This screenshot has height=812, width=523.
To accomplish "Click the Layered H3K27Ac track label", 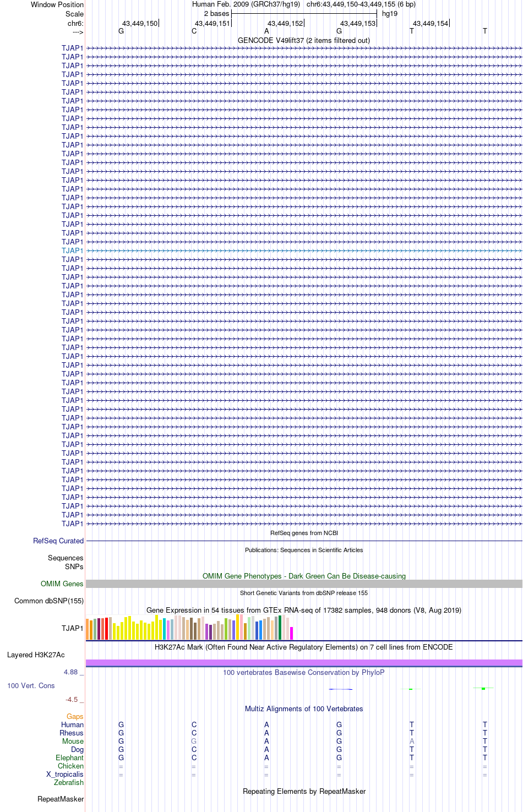I will coord(36,655).
